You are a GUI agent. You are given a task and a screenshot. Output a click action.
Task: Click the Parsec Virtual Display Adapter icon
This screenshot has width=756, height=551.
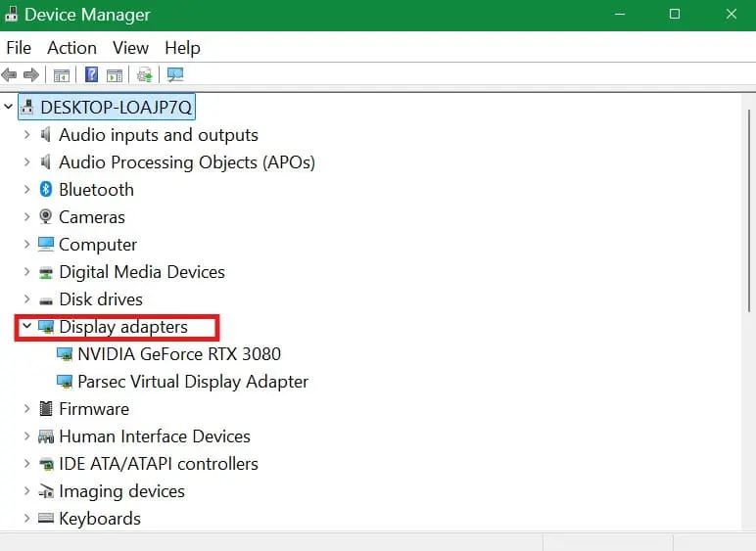[65, 382]
